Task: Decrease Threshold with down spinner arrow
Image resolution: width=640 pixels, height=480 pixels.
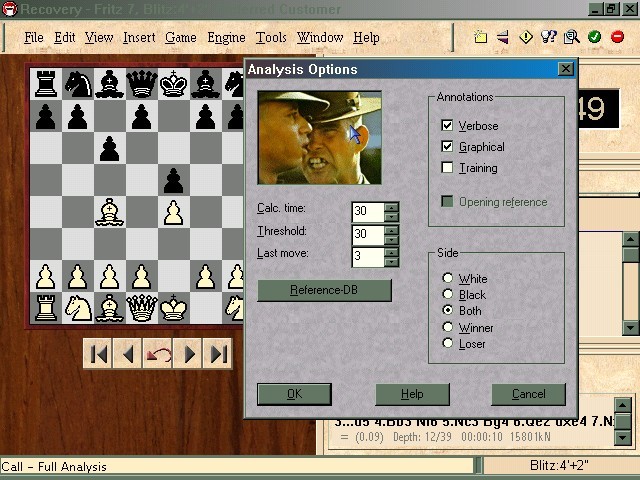Action: tap(391, 240)
